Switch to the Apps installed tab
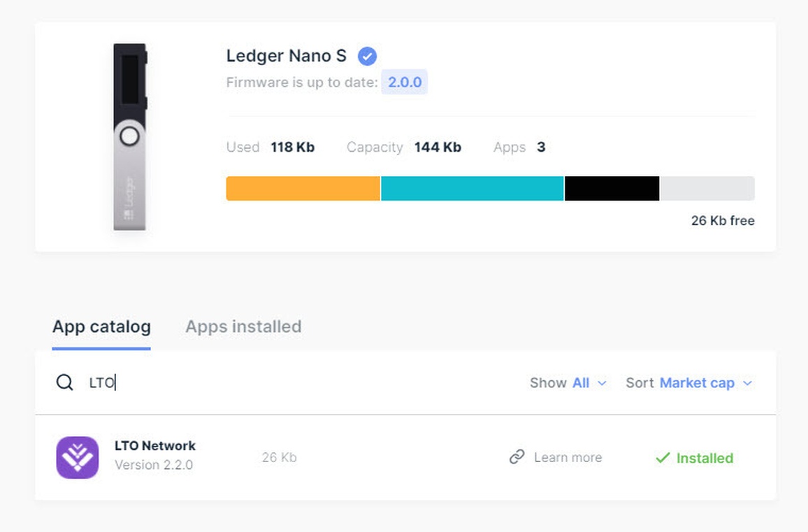Viewport: 808px width, 532px height. tap(243, 327)
